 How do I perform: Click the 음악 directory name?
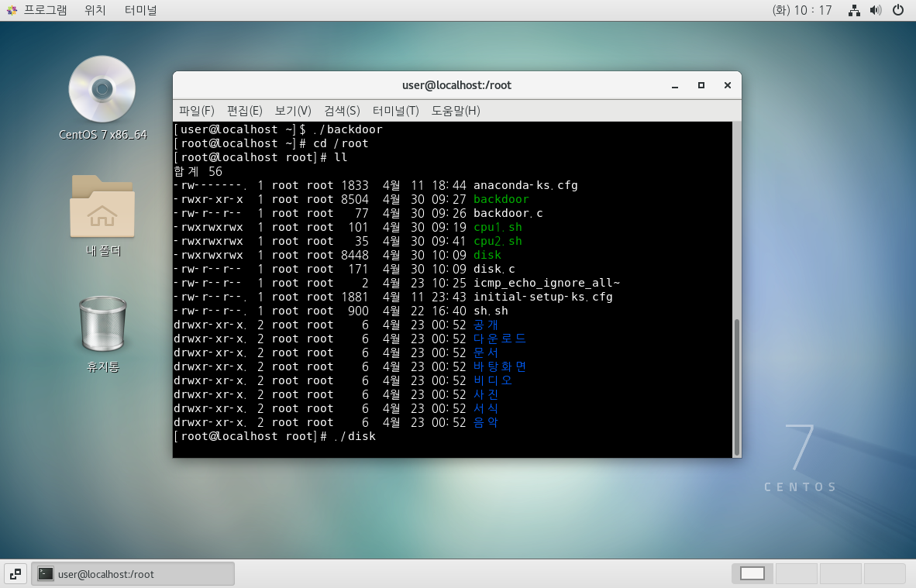pos(485,423)
